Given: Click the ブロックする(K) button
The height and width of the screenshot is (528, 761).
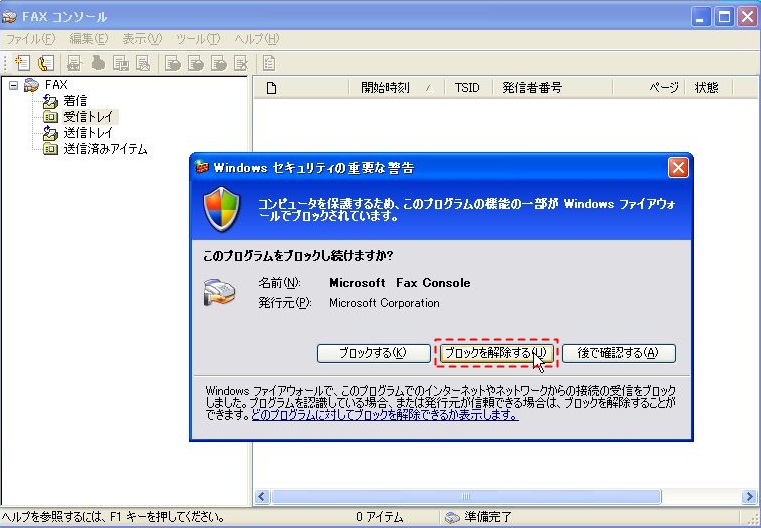Looking at the screenshot, I should (374, 353).
